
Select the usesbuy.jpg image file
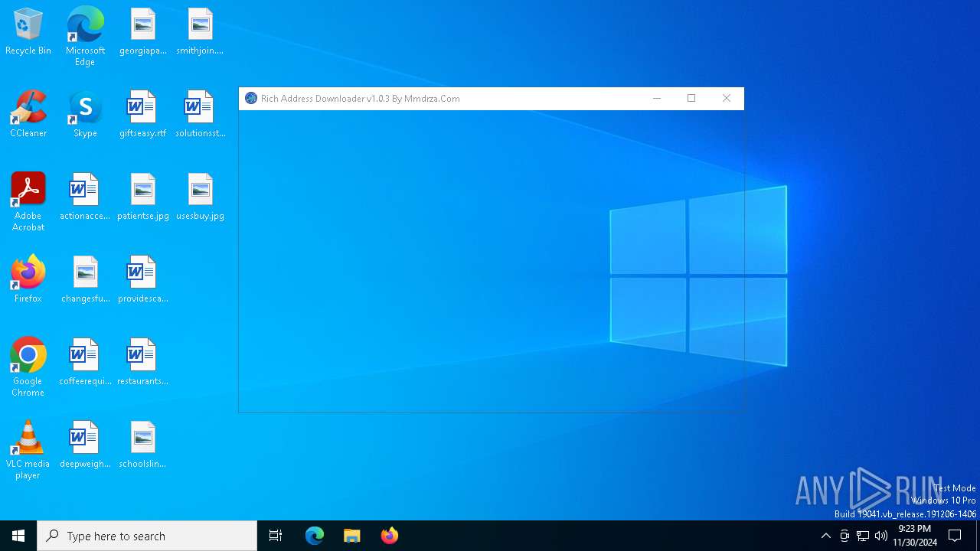point(200,197)
